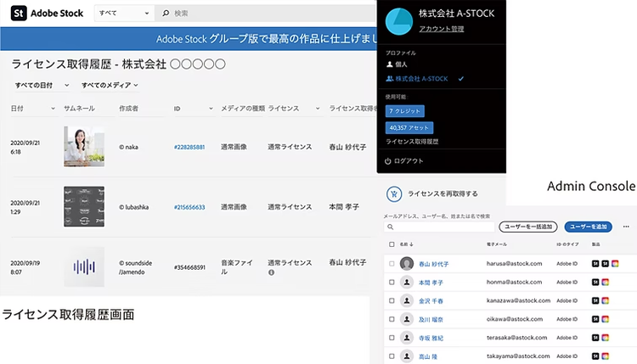Image resolution: width=637 pixels, height=364 pixels.
Task: Click the blue profile avatar icon
Action: (x=400, y=21)
